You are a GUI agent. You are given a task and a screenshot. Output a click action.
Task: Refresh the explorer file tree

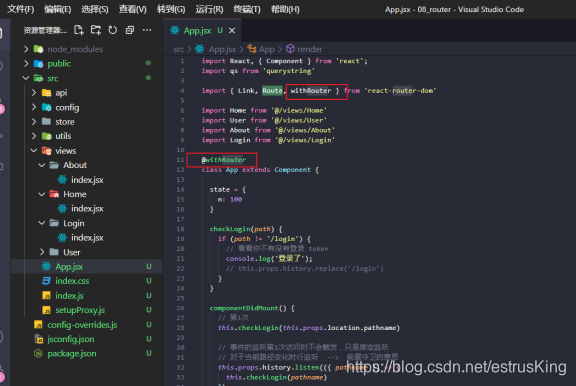click(x=113, y=30)
